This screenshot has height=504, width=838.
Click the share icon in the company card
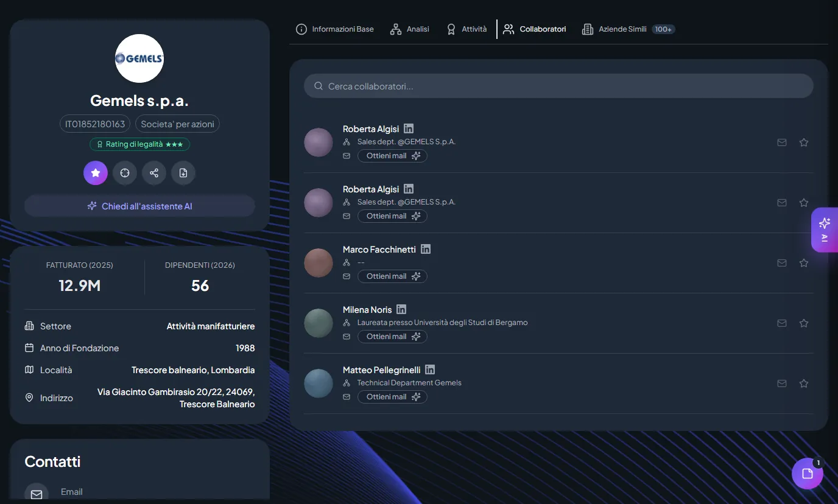pyautogui.click(x=154, y=173)
